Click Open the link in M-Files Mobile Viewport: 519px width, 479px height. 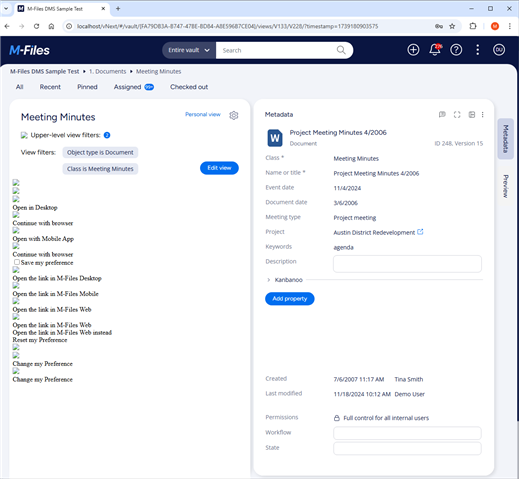[x=56, y=294]
